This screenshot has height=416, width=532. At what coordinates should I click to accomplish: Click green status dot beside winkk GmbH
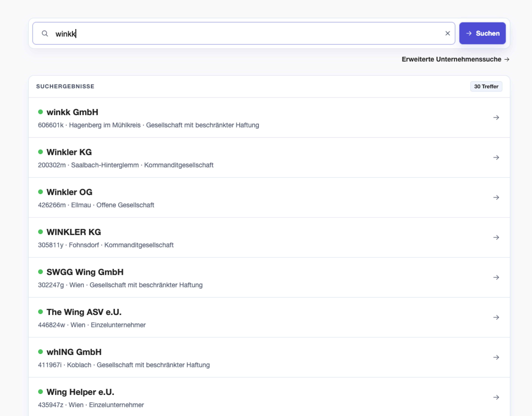(x=40, y=112)
